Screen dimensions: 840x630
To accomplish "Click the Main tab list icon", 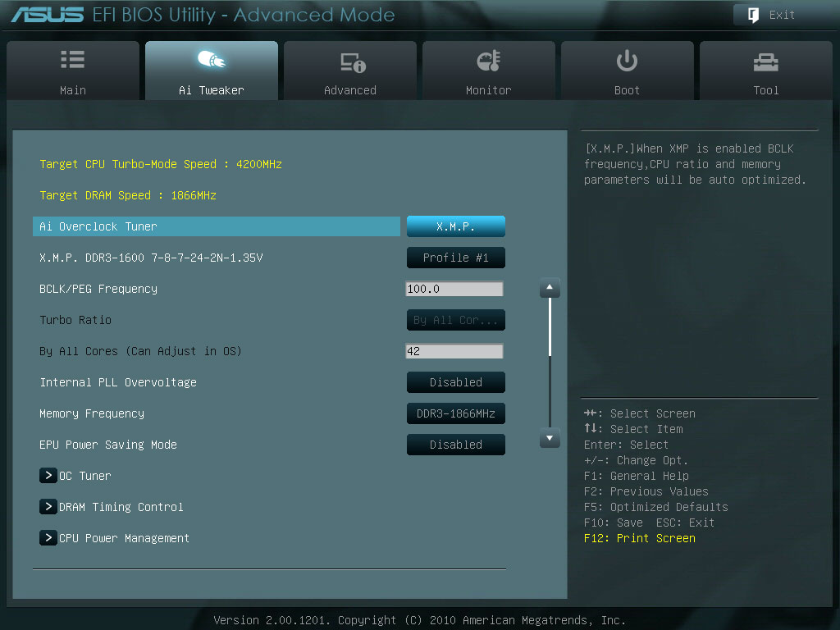I will 73,59.
